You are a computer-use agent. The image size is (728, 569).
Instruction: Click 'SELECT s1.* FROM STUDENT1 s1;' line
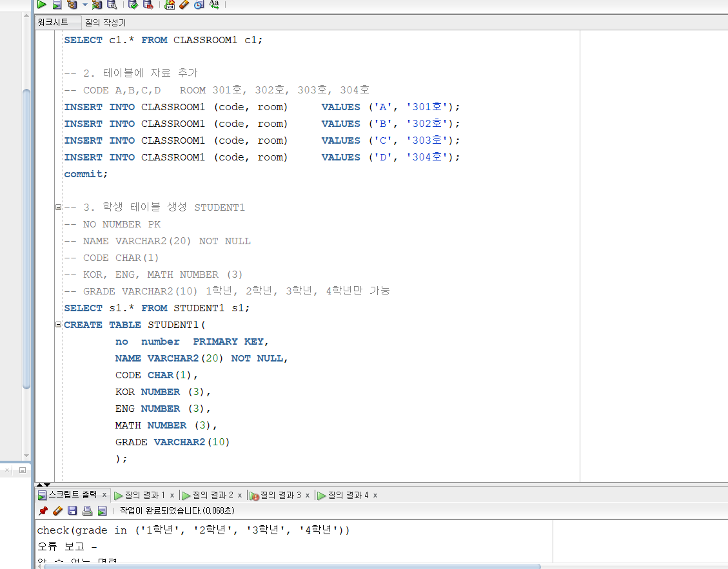coord(157,308)
